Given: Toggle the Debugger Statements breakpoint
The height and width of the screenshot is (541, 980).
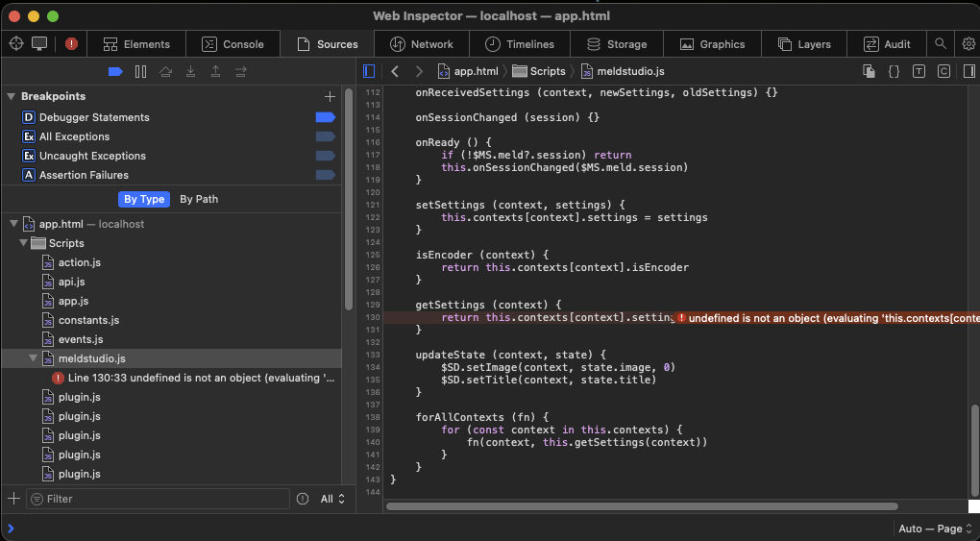Looking at the screenshot, I should point(325,117).
